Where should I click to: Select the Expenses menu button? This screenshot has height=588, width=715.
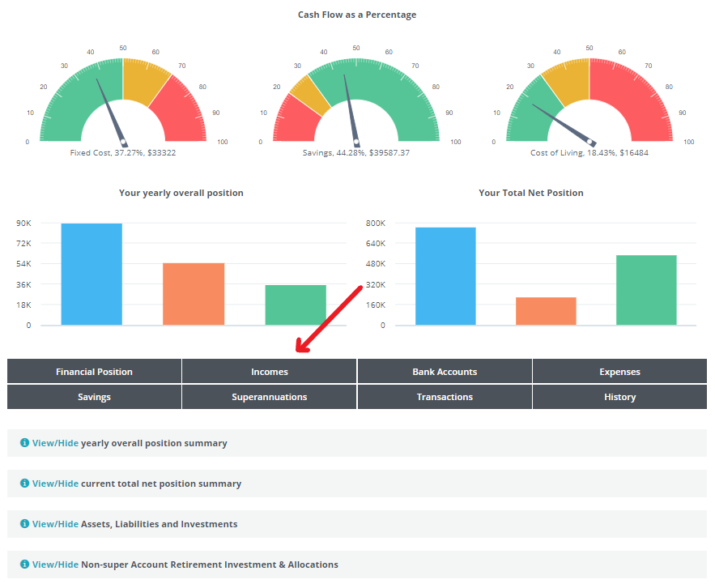619,372
